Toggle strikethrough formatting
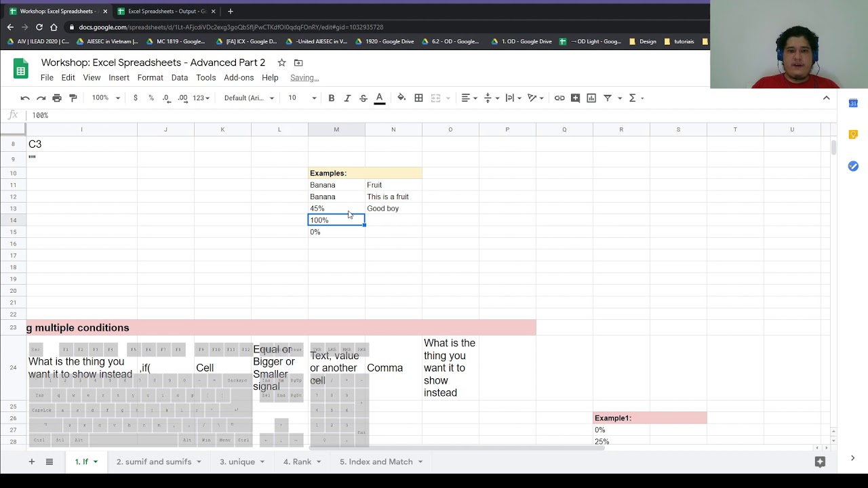The image size is (868, 488). click(x=363, y=98)
